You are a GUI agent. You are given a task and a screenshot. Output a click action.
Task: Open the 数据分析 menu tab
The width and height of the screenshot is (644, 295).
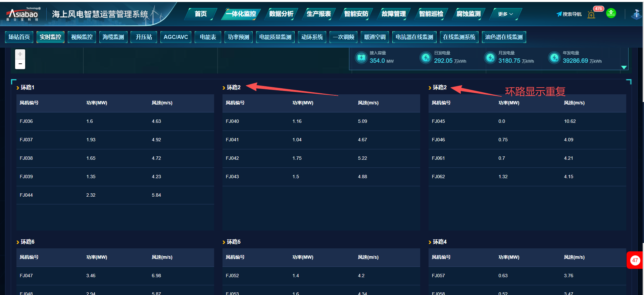(281, 14)
